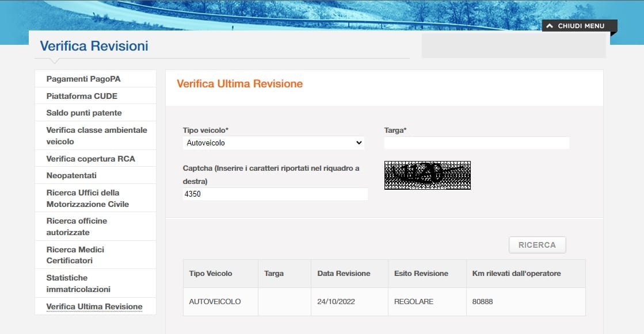Open Ricerca Medici Certificatori
This screenshot has height=334, width=644.
click(x=96, y=255)
